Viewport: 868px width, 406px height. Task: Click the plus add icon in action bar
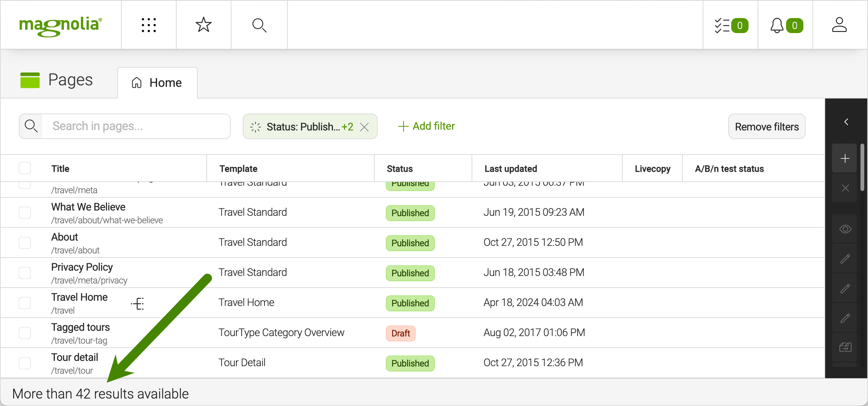click(x=845, y=159)
